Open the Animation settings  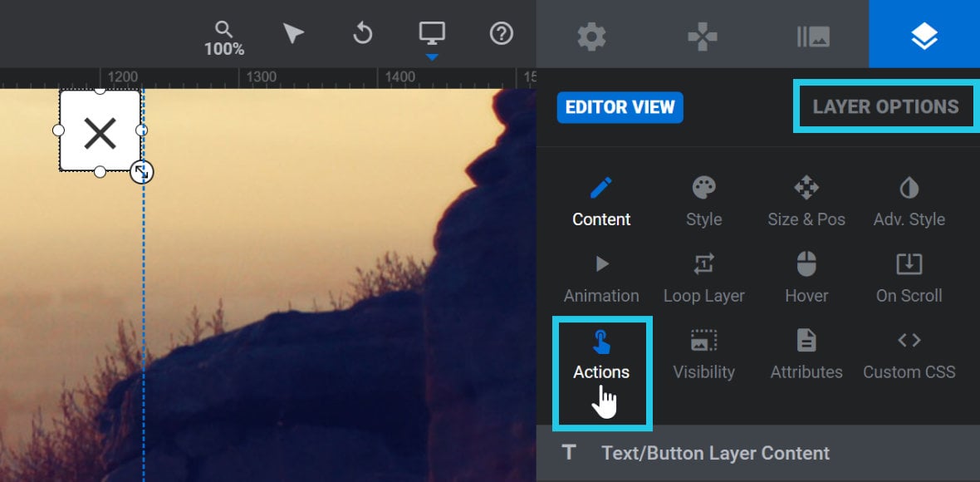[x=601, y=278]
